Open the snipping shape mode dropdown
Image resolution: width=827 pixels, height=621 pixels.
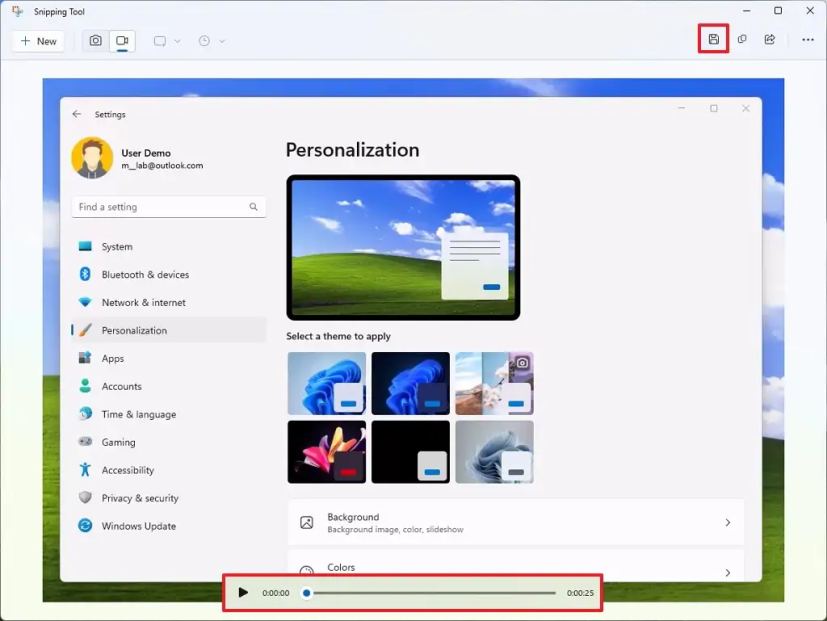(167, 41)
